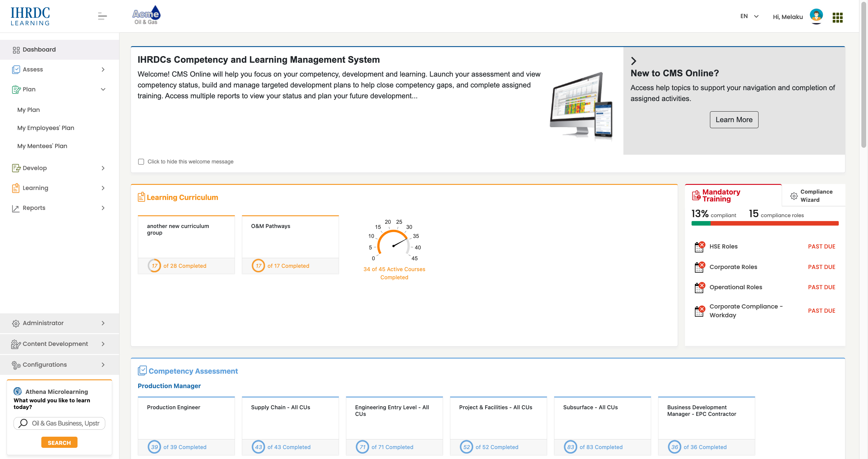Click the Athena Microlearning globe icon
Image resolution: width=868 pixels, height=459 pixels.
[17, 391]
